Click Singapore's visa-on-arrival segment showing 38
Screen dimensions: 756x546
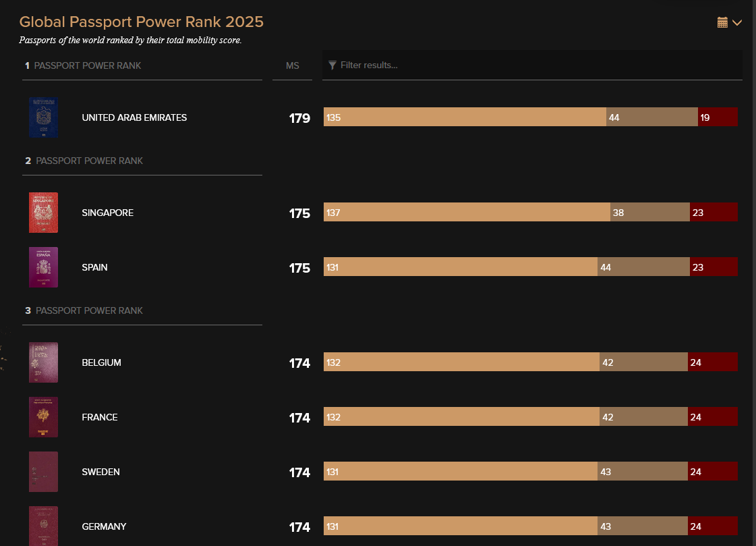coord(649,213)
